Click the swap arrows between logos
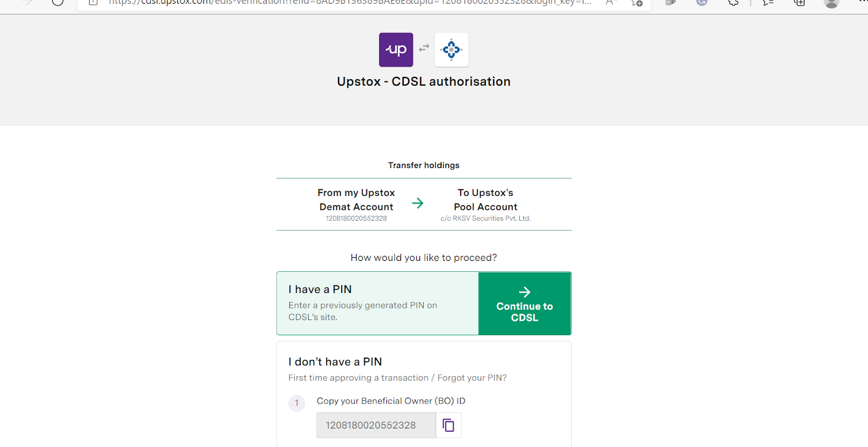The height and width of the screenshot is (447, 868). [x=424, y=48]
